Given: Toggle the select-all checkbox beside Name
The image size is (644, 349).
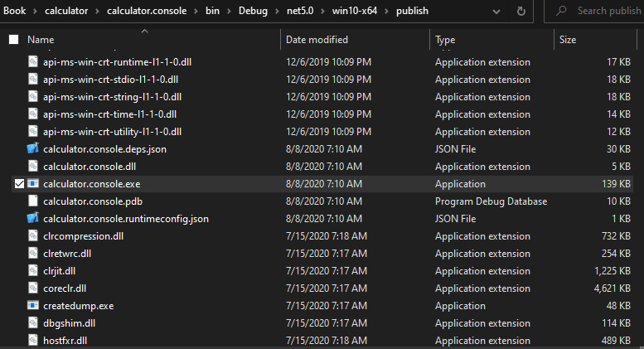Looking at the screenshot, I should coord(14,40).
